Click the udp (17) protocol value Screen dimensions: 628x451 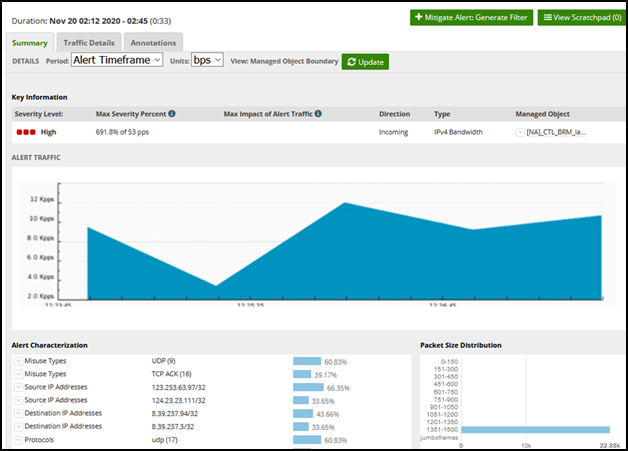pyautogui.click(x=165, y=440)
